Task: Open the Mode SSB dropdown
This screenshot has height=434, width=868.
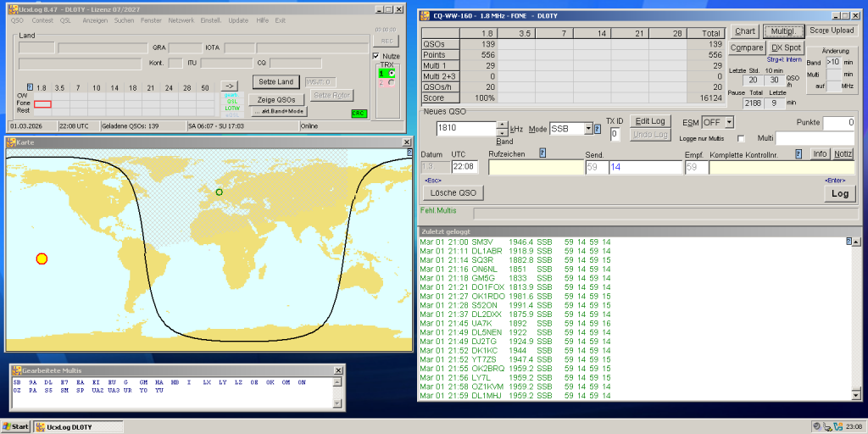Action: 588,129
